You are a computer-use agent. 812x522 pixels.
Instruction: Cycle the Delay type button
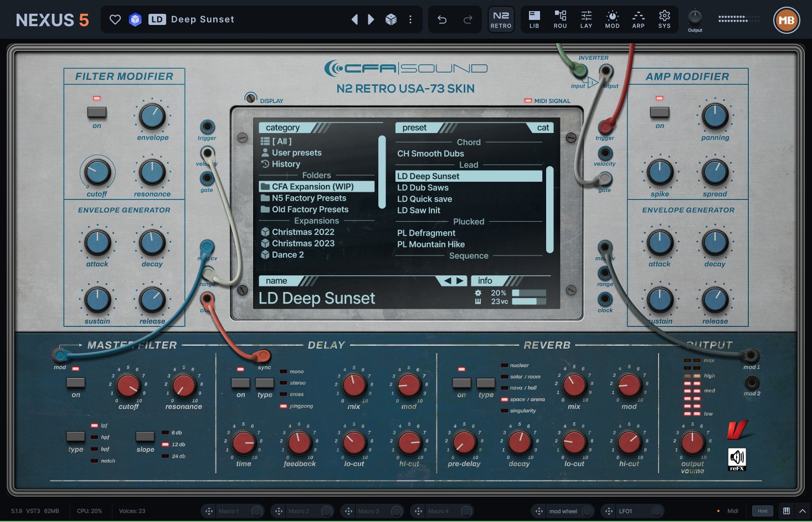(x=265, y=382)
